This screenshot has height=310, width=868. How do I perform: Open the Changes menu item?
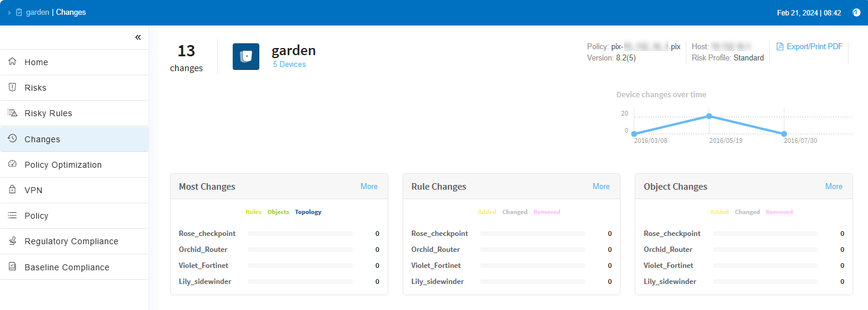42,139
